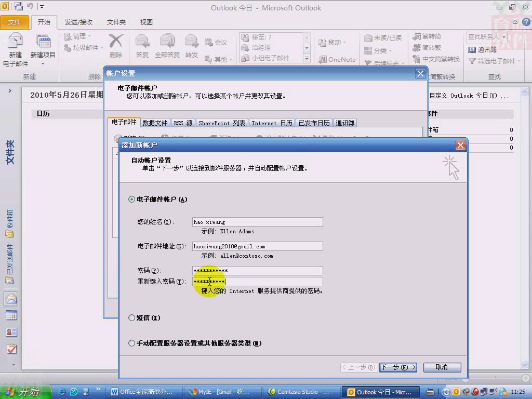Image resolution: width=532 pixels, height=399 pixels.
Task: Click Password (密码) input field
Action: point(258,270)
